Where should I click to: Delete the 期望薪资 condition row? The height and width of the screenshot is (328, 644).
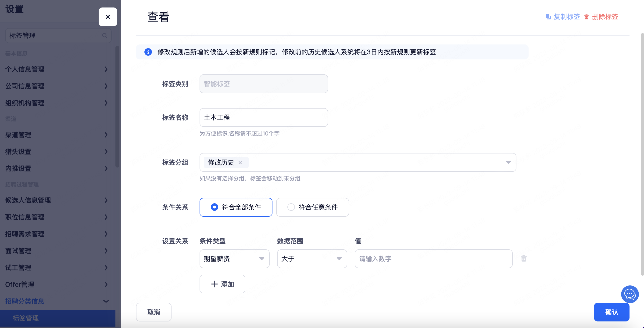[524, 258]
